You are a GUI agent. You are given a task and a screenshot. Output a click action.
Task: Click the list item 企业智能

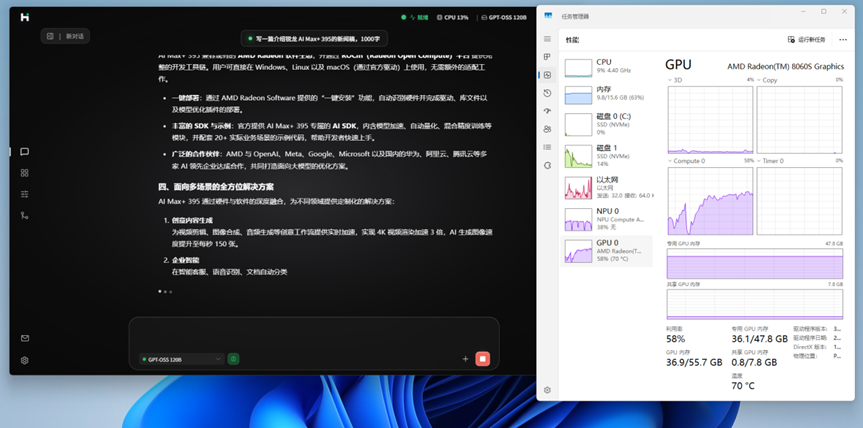(x=185, y=260)
